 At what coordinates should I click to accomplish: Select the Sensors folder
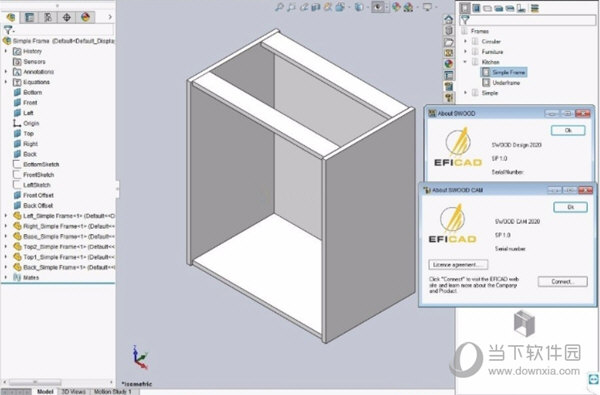pyautogui.click(x=29, y=61)
